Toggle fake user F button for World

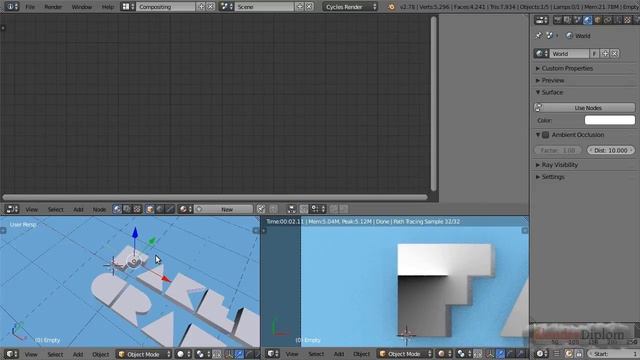click(594, 53)
